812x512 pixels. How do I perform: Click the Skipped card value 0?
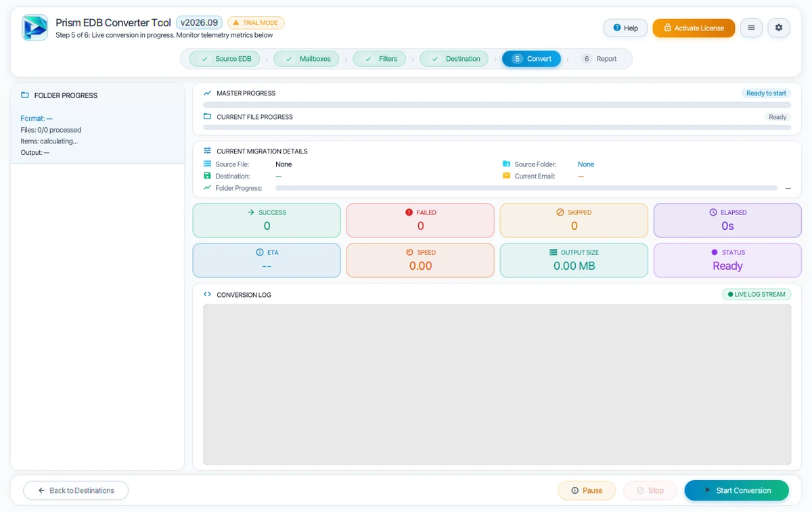(x=574, y=226)
